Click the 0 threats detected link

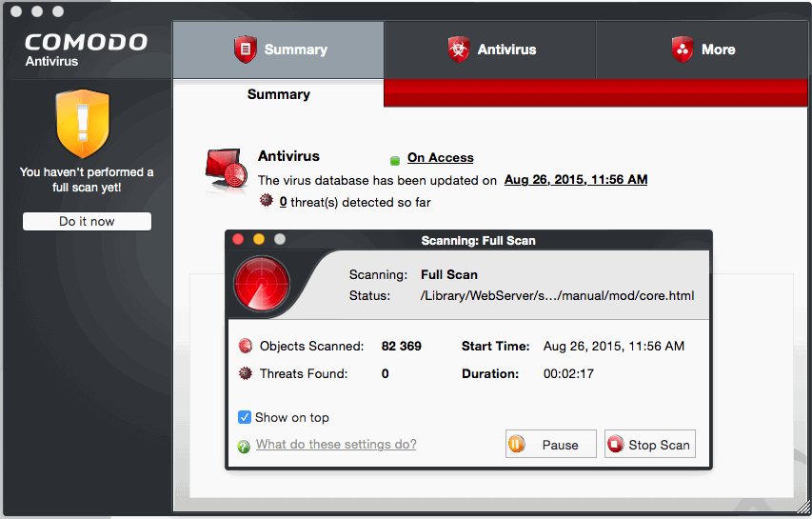click(284, 202)
